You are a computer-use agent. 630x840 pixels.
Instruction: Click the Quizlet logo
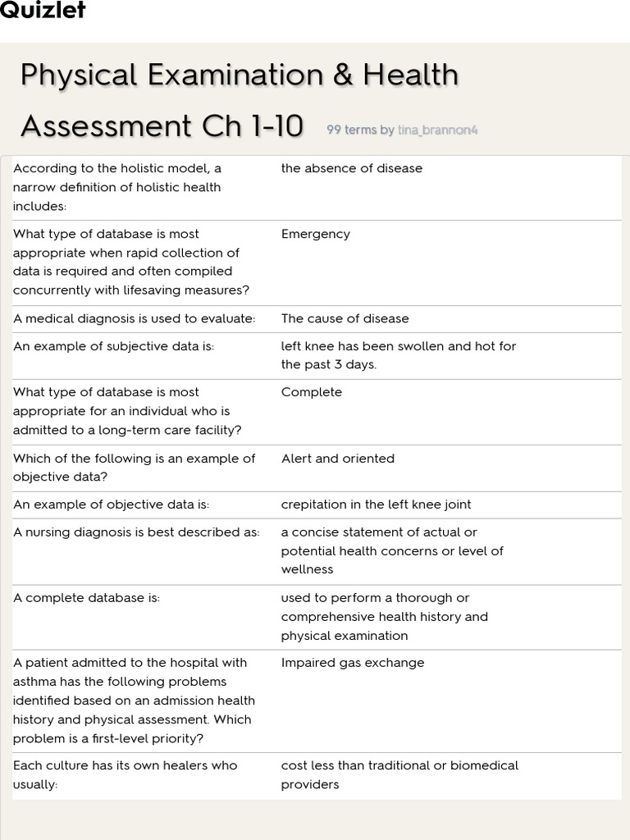point(43,11)
